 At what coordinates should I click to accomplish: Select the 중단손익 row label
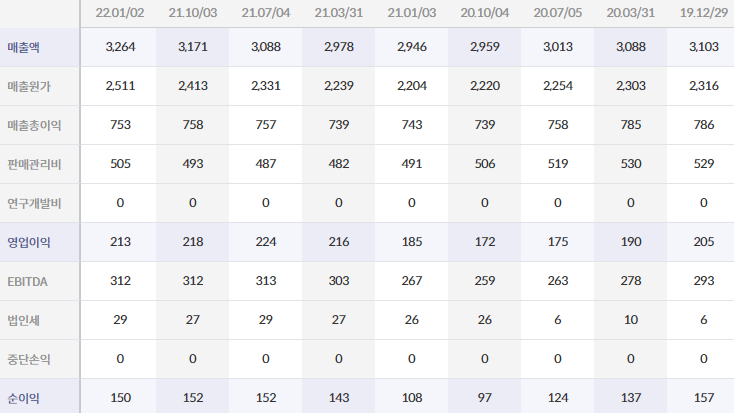(x=29, y=359)
